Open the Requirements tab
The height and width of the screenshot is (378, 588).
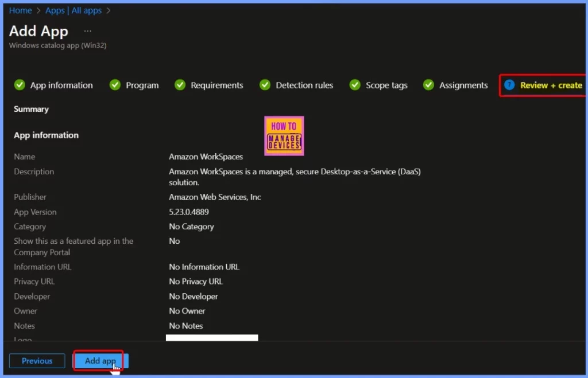pos(216,85)
